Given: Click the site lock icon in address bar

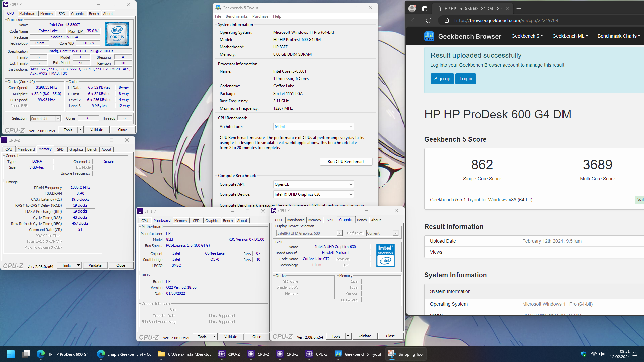Looking at the screenshot, I should (447, 20).
